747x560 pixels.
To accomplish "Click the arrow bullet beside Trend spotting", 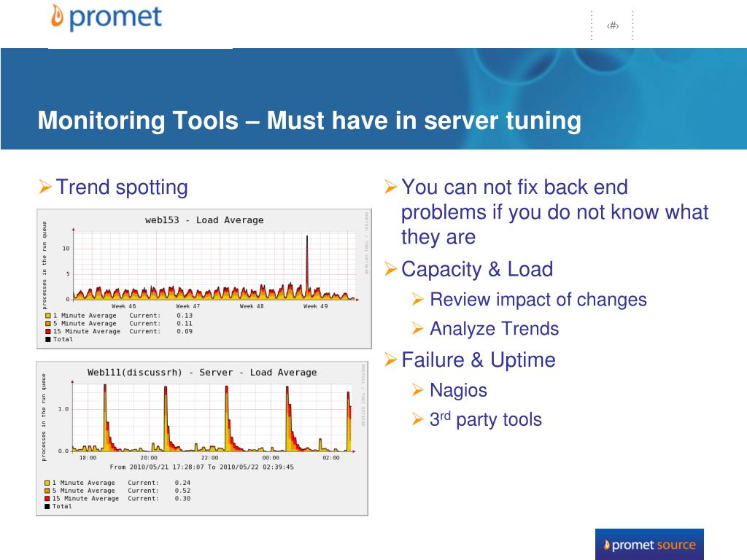I will click(x=44, y=186).
